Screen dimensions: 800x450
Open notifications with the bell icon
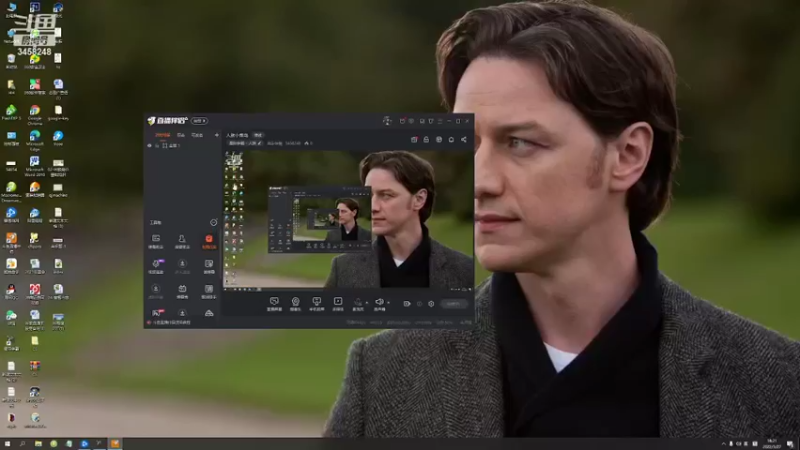451,139
